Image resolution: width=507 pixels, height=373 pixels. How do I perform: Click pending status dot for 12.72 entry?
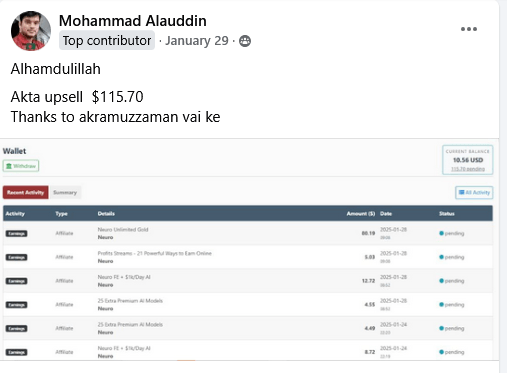point(441,281)
